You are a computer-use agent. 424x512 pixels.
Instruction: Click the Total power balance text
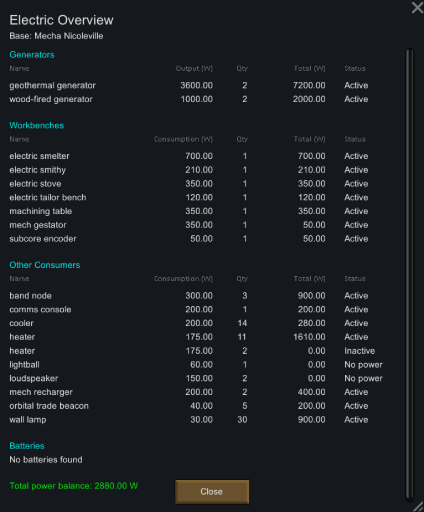pyautogui.click(x=74, y=486)
